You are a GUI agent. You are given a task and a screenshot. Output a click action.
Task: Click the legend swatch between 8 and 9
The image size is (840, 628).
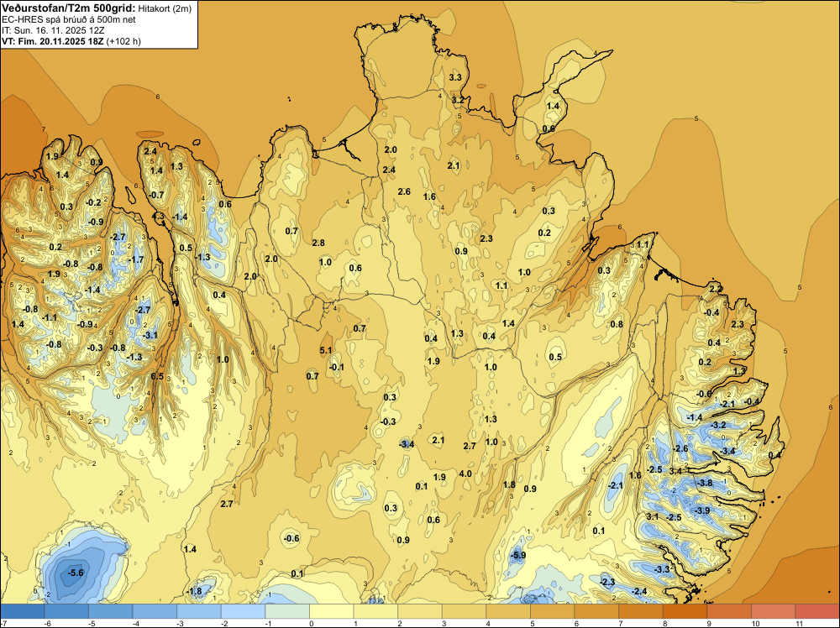tap(685, 611)
